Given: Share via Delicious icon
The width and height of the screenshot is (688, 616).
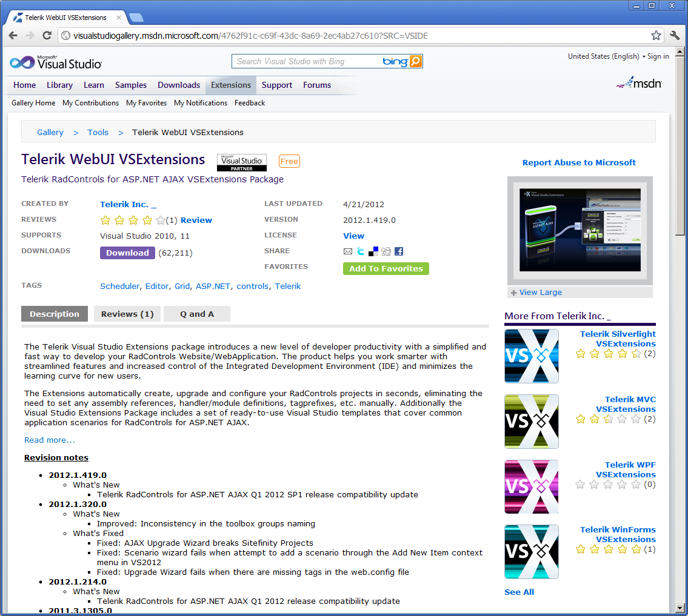Looking at the screenshot, I should (x=373, y=251).
